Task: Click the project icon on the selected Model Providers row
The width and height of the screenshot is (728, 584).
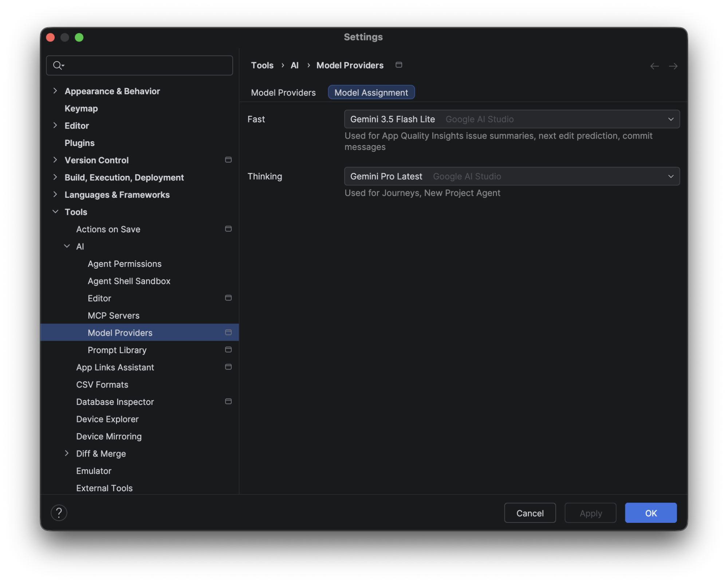Action: [228, 332]
